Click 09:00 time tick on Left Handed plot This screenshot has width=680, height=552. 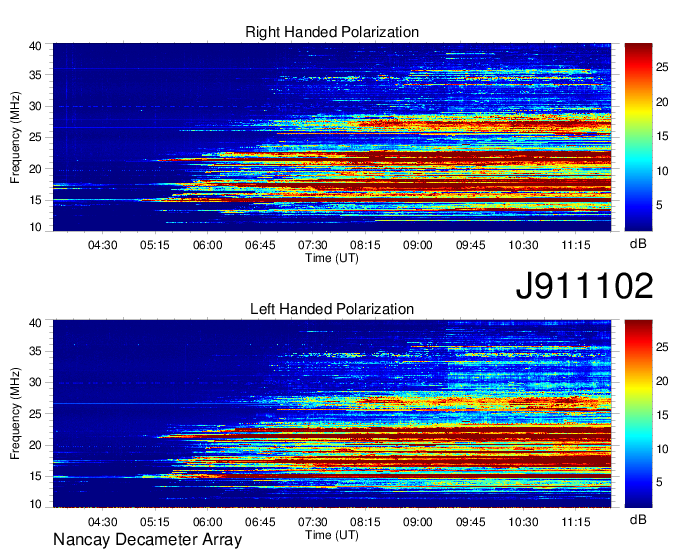[418, 522]
